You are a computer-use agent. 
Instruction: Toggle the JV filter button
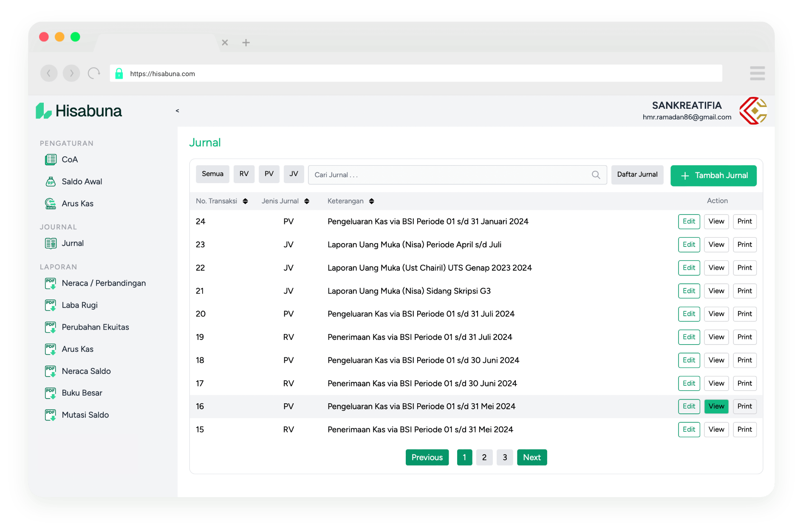[294, 174]
